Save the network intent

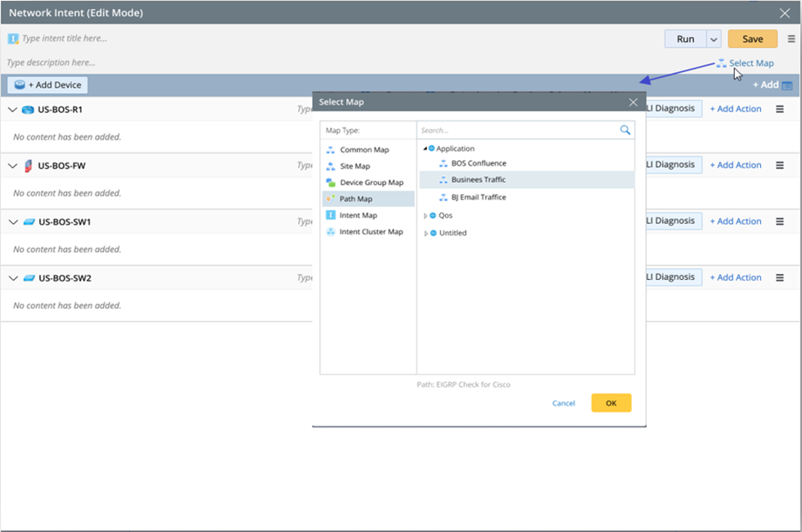[753, 39]
